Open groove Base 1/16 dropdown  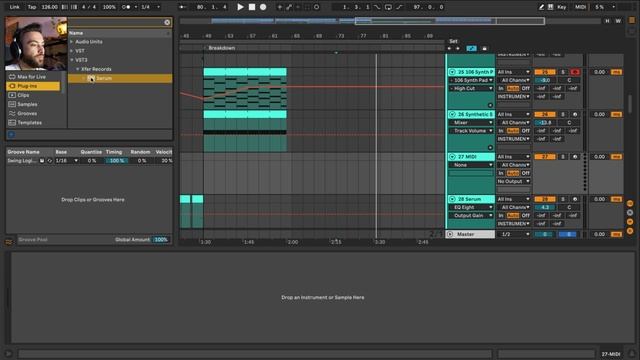(67, 161)
